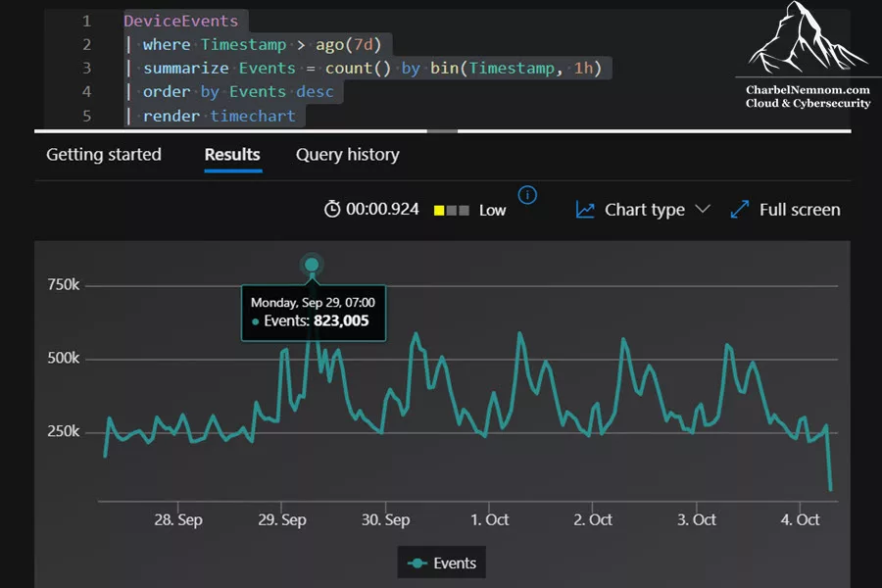Click the 28. Sep axis label
Viewport: 882px width, 588px height.
(x=178, y=519)
